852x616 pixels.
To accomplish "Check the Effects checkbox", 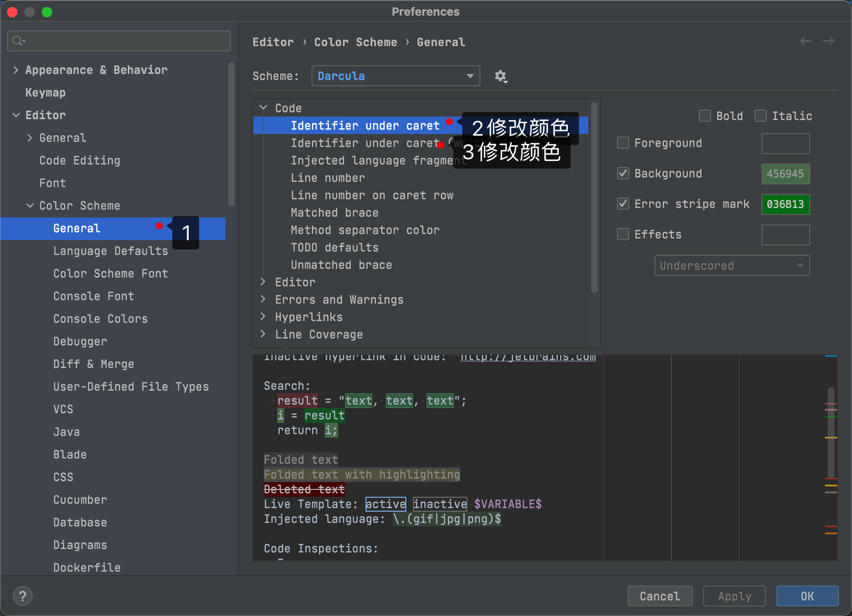I will 623,234.
